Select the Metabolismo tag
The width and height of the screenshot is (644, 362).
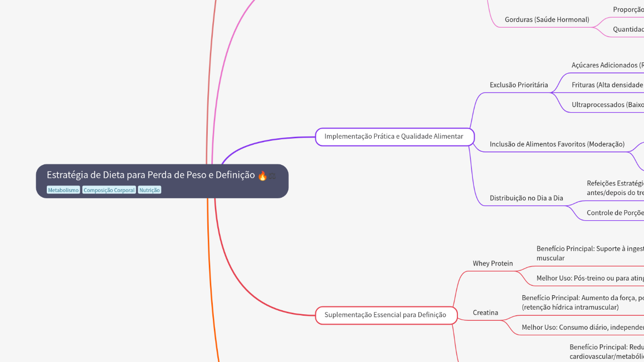click(x=63, y=190)
